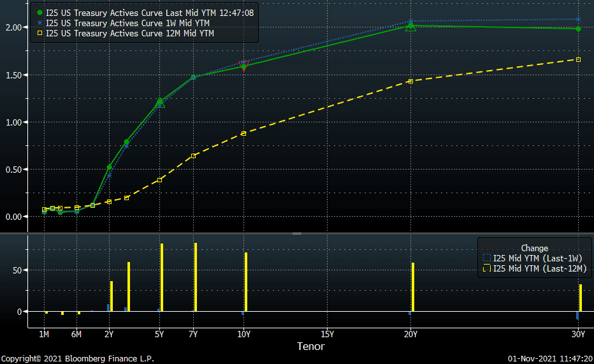594x364 pixels.
Task: Click the green data point at 7Y
Action: [x=193, y=77]
